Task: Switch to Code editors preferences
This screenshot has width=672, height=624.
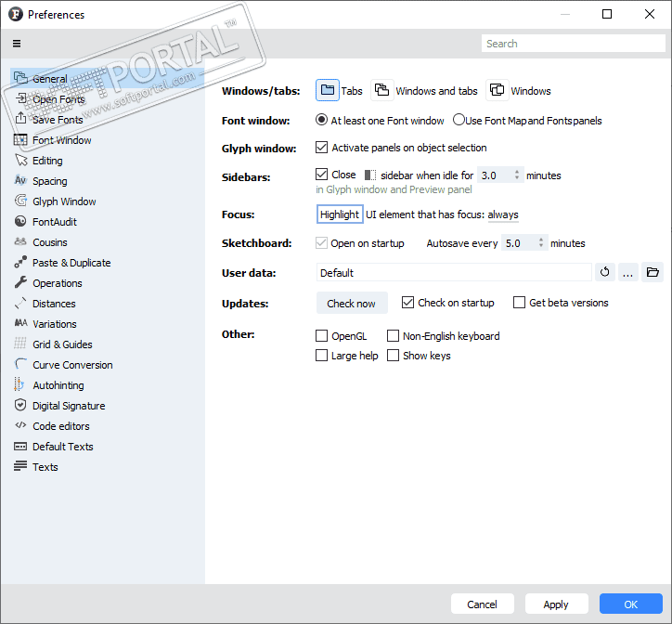Action: [x=107, y=426]
